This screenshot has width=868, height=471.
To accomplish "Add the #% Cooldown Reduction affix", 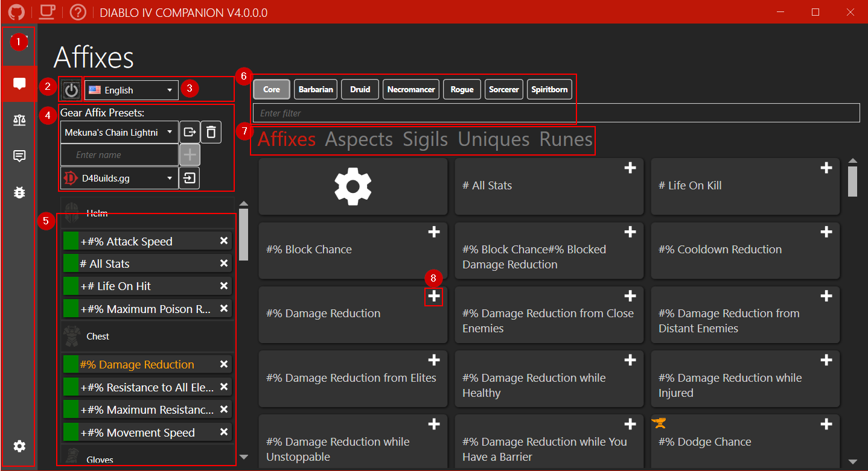I will coord(826,232).
